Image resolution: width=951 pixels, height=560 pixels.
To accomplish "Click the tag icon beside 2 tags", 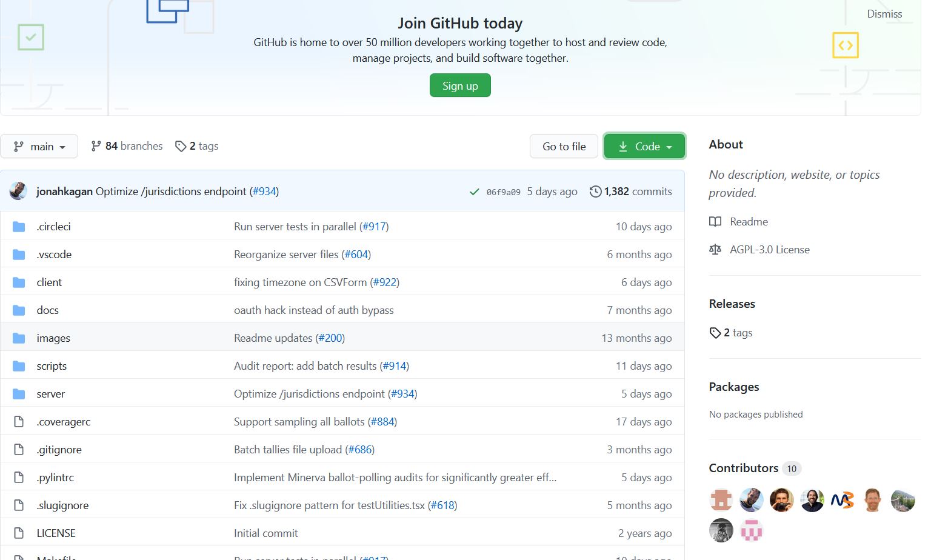I will pos(181,147).
